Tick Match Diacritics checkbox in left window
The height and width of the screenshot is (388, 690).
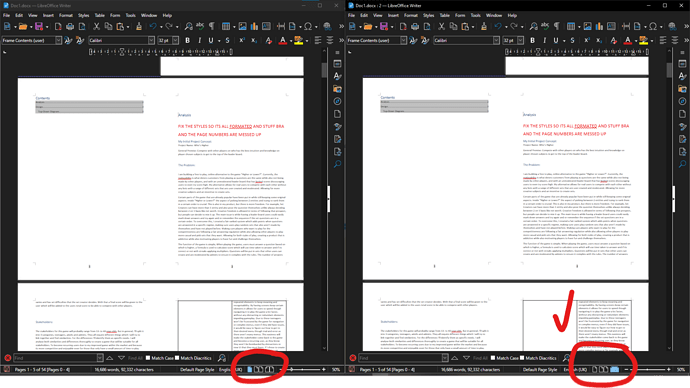[x=177, y=358]
